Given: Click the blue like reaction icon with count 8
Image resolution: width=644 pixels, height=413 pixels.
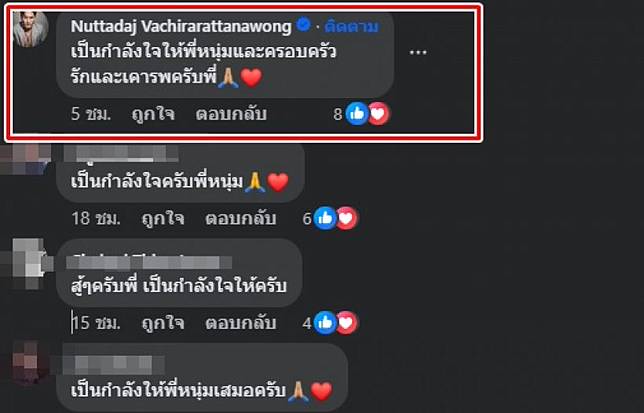Looking at the screenshot, I should [356, 113].
